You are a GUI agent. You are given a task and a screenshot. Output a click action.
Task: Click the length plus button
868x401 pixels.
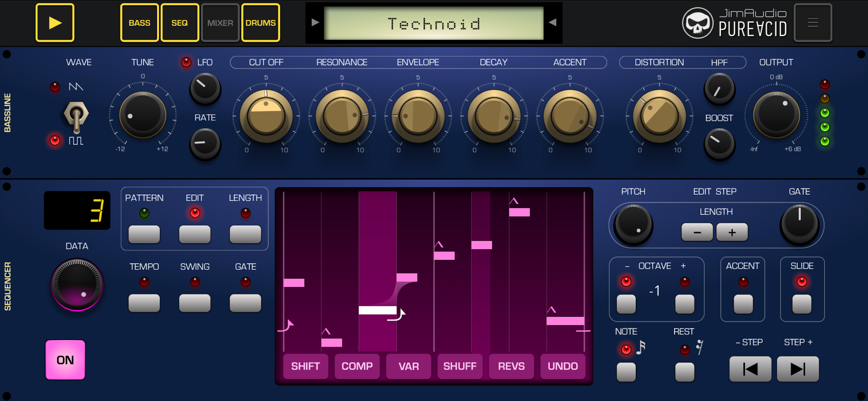click(731, 232)
